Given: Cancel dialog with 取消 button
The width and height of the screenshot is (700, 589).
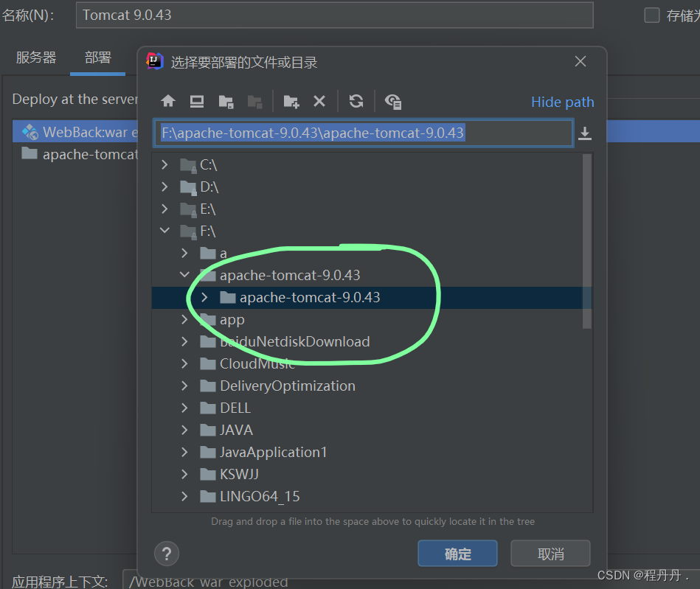Looking at the screenshot, I should 550,554.
